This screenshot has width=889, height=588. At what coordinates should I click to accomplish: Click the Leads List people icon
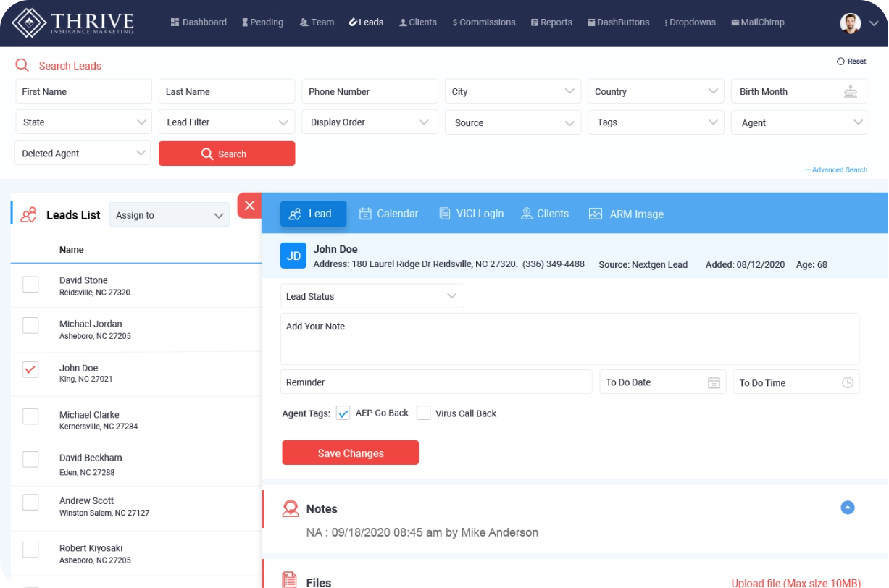(28, 214)
